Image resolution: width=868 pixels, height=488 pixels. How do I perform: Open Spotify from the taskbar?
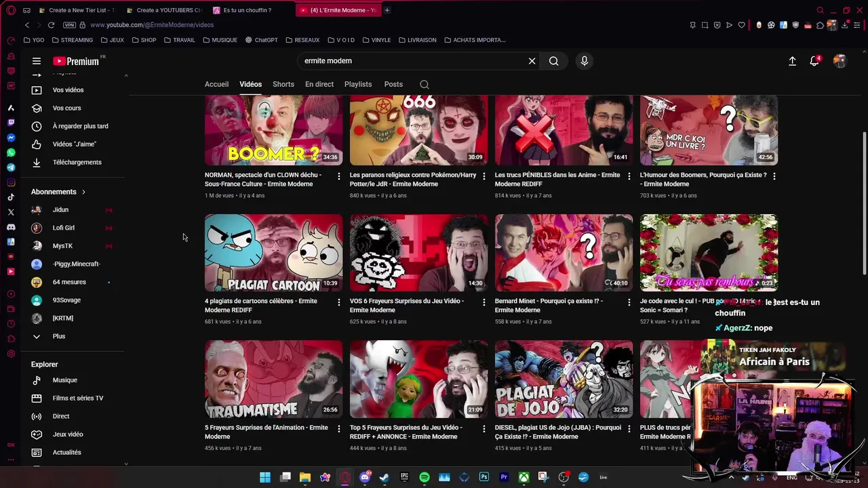coord(425,477)
